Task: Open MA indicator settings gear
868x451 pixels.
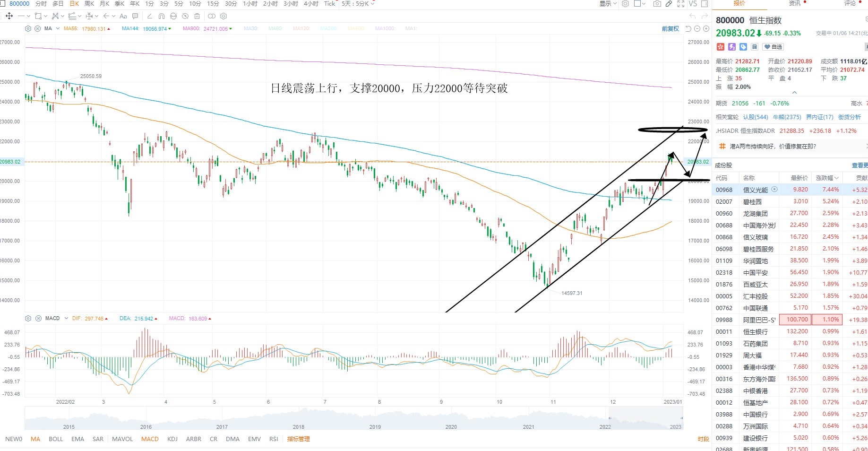Action: tap(28, 29)
